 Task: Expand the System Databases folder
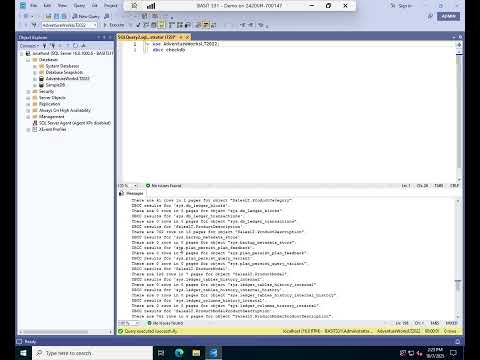[35, 66]
